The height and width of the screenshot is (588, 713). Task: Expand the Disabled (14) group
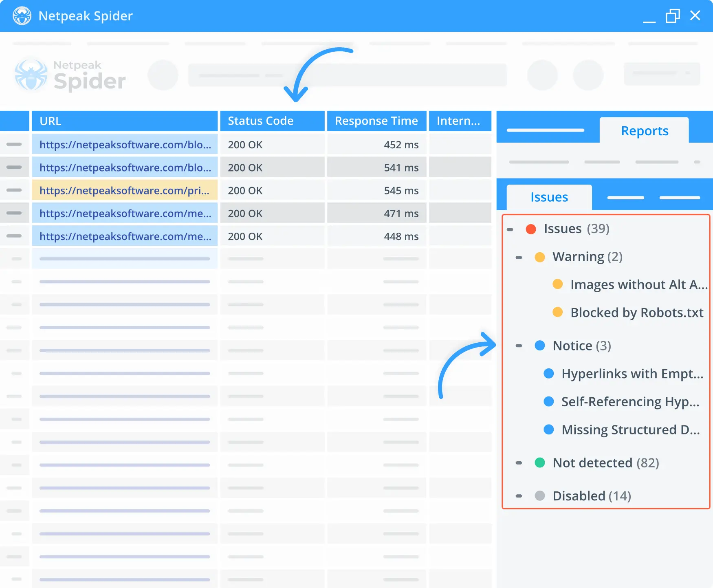[519, 496]
